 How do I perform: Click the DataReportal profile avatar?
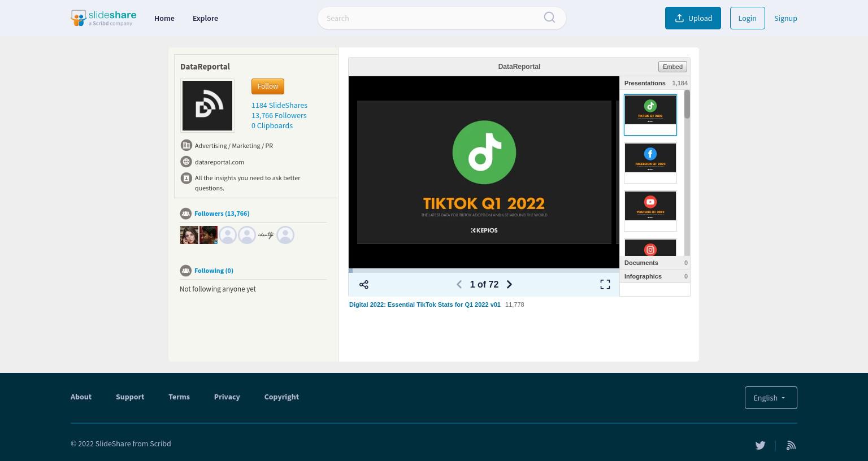207,106
